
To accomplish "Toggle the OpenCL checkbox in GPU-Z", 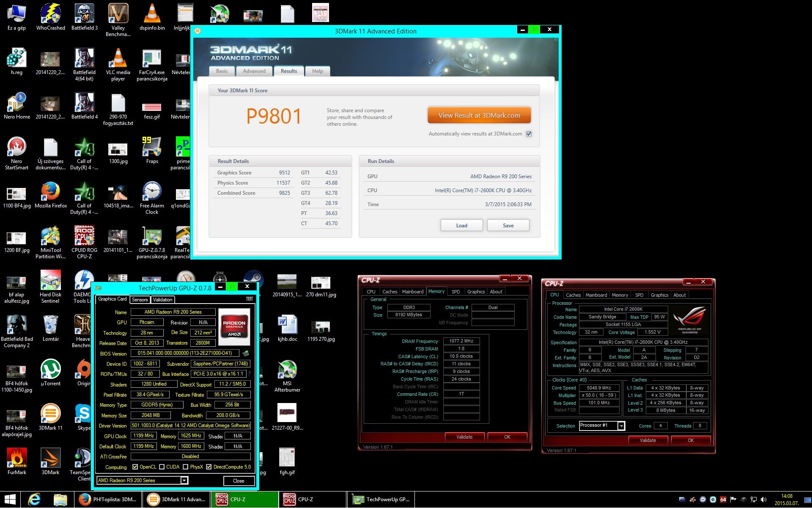I will click(x=135, y=467).
